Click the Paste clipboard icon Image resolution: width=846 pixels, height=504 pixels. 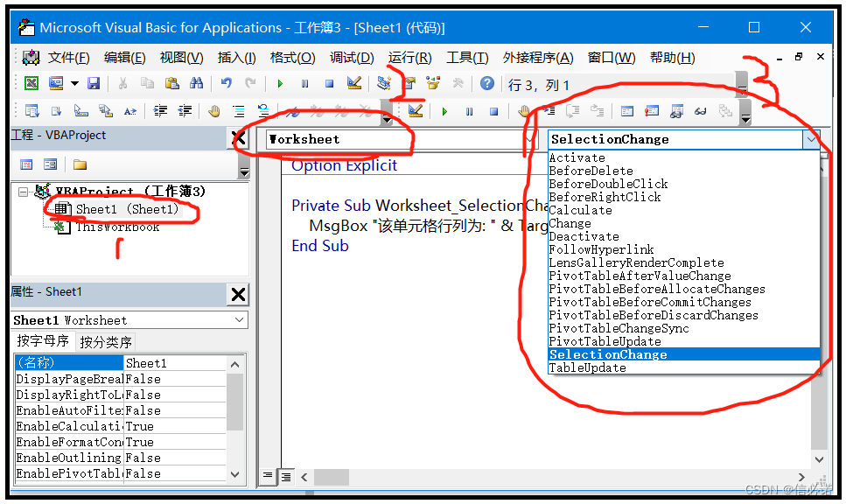tap(172, 83)
